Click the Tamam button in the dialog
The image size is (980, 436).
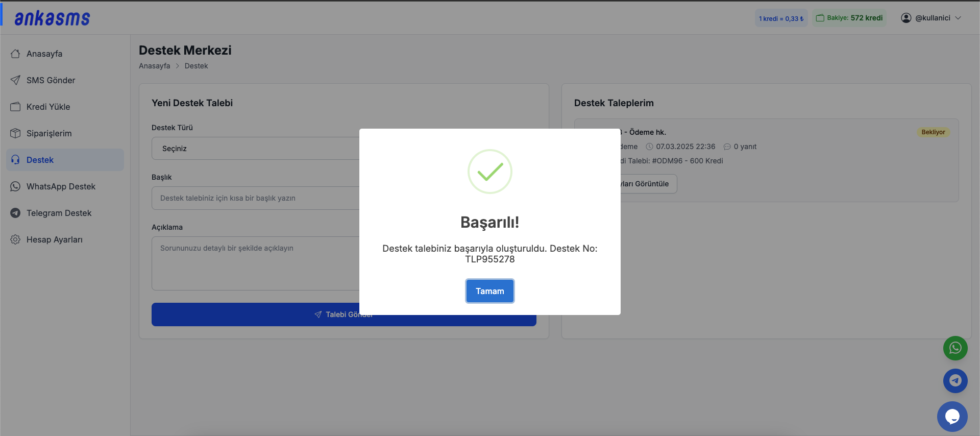click(489, 291)
